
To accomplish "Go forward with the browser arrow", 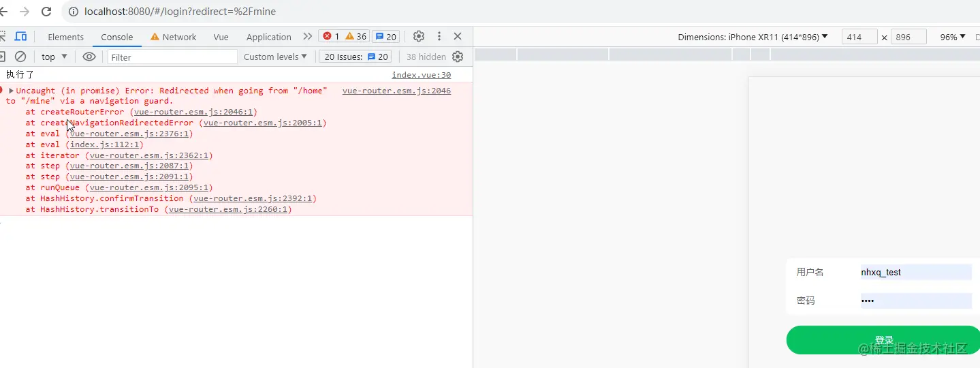I will point(25,12).
